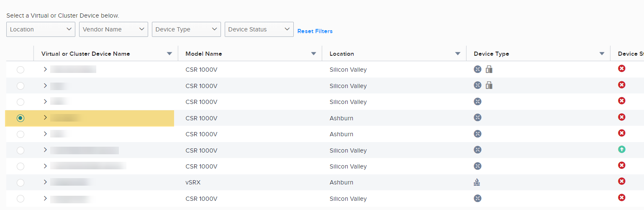Image resolution: width=644 pixels, height=210 pixels.
Task: Click Reset Filters link
Action: [x=315, y=31]
